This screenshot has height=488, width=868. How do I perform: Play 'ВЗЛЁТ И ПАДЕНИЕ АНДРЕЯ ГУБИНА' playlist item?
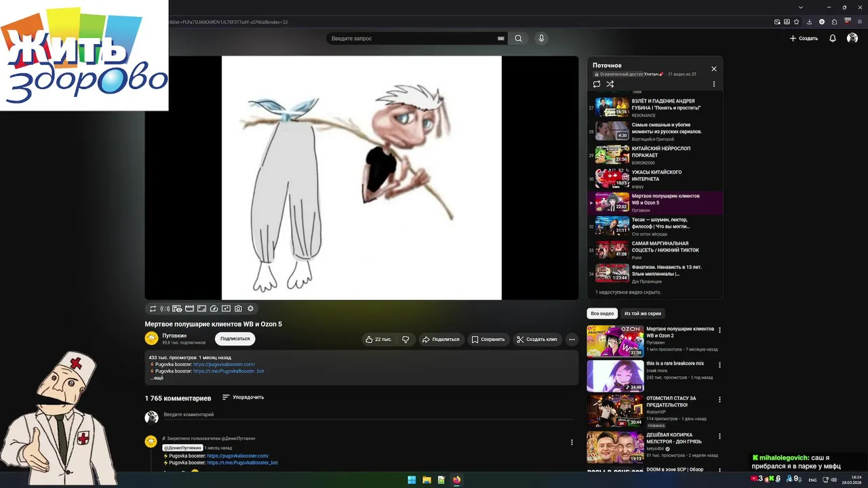(655, 107)
